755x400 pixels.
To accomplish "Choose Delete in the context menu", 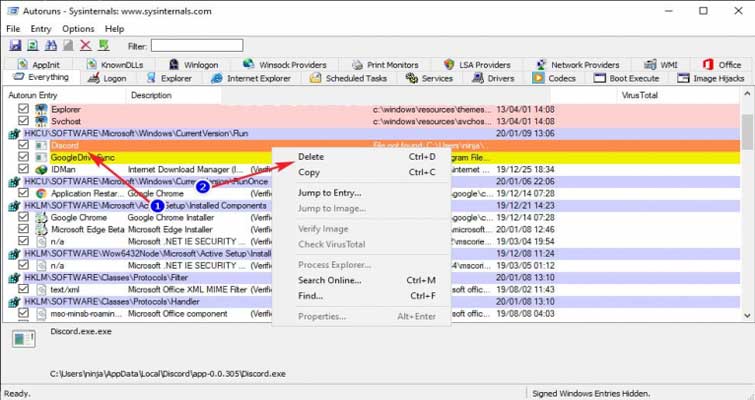I will tap(362, 157).
